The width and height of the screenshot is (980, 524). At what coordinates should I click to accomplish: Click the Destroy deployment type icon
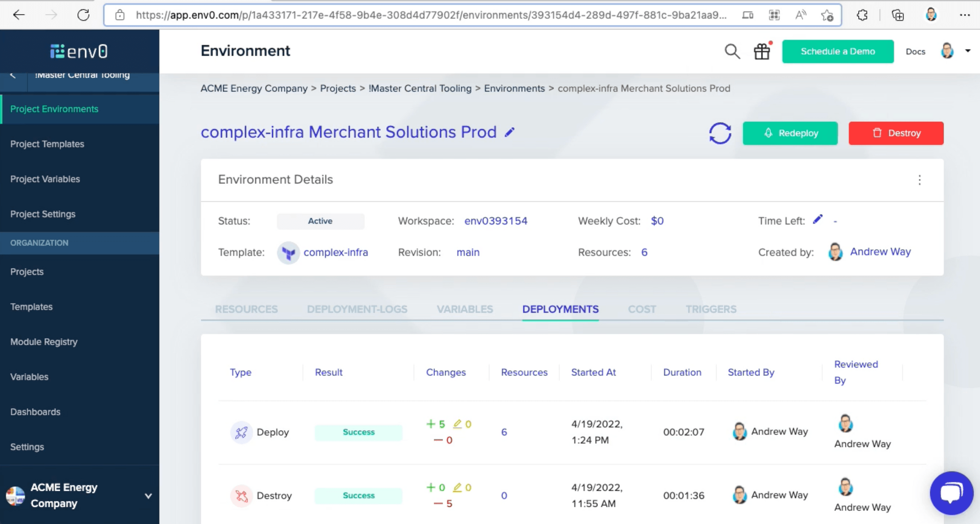[241, 495]
